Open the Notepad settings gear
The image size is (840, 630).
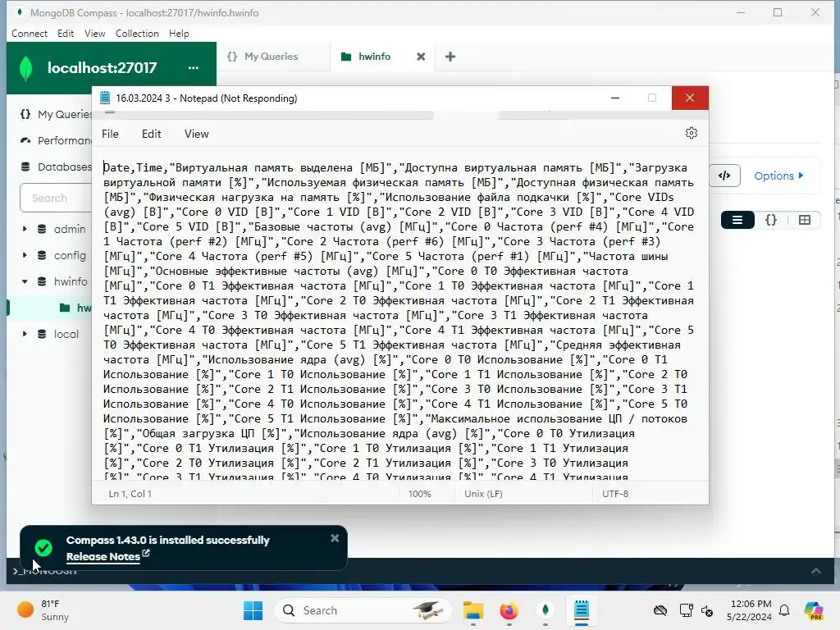pos(691,133)
